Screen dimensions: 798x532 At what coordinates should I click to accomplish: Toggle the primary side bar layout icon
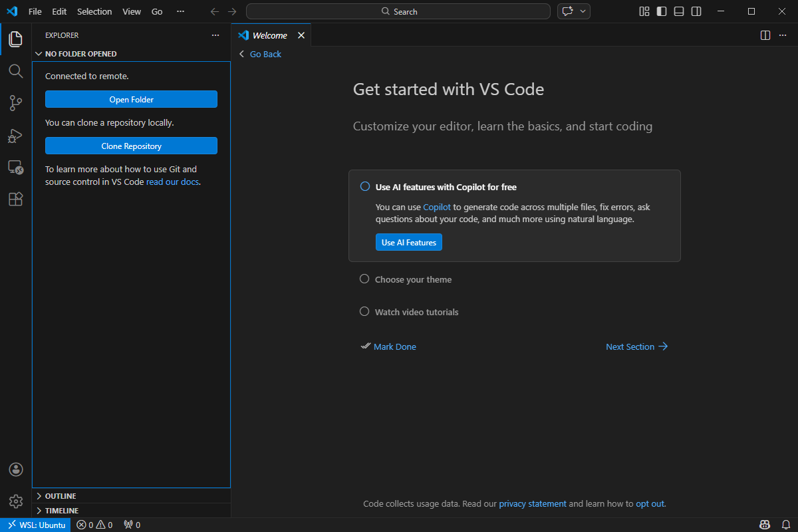click(661, 11)
